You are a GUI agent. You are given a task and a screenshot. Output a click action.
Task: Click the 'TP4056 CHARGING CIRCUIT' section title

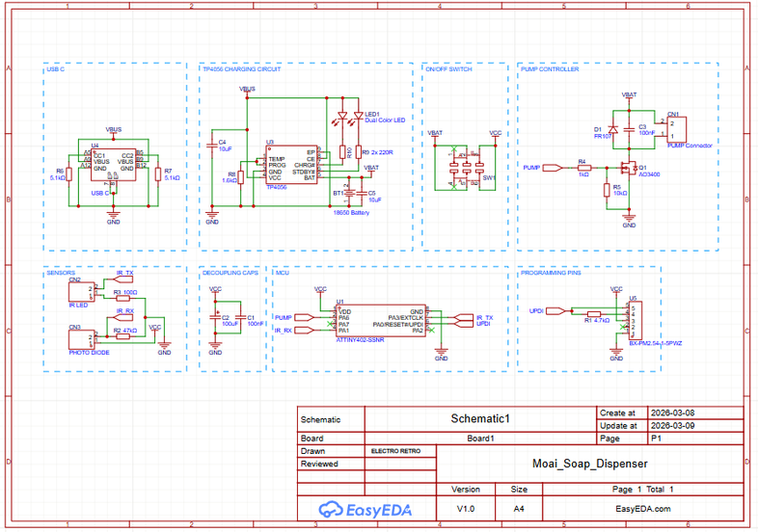tap(241, 69)
